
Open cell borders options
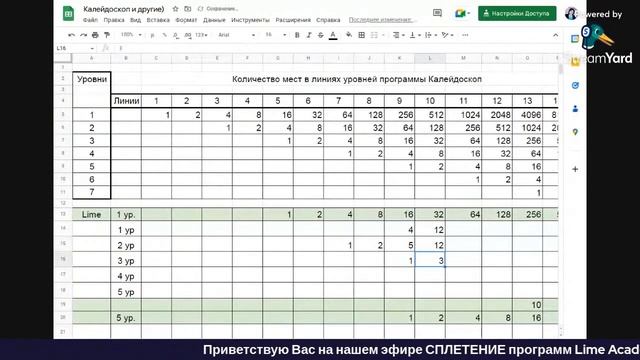(x=362, y=35)
